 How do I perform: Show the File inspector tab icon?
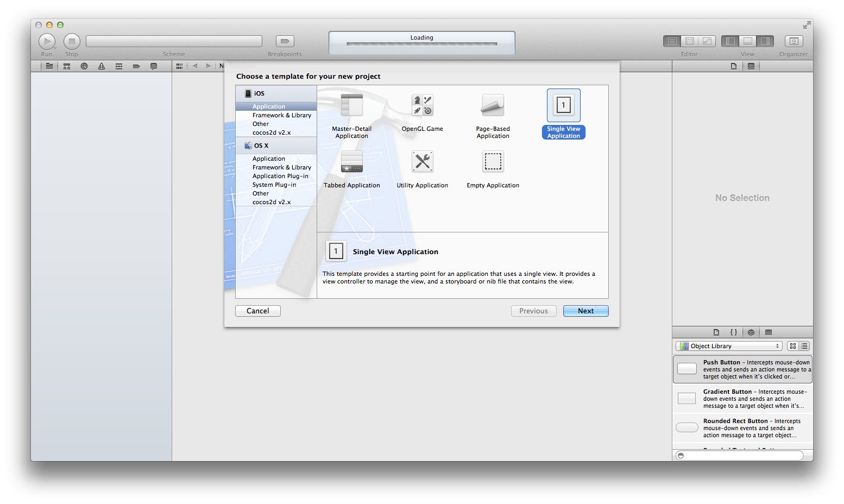(x=734, y=66)
